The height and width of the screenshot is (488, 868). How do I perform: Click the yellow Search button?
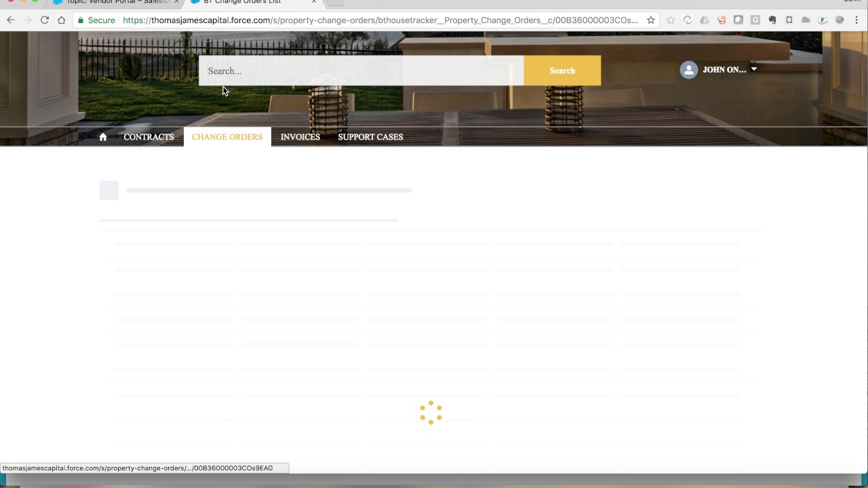click(x=562, y=70)
